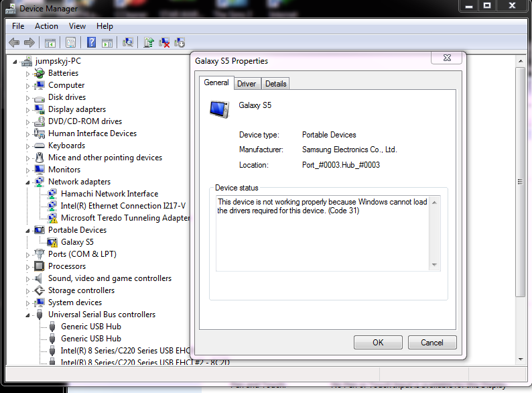Click the DVD/CD-ROM drives icon
Image resolution: width=532 pixels, height=393 pixels.
(x=40, y=121)
